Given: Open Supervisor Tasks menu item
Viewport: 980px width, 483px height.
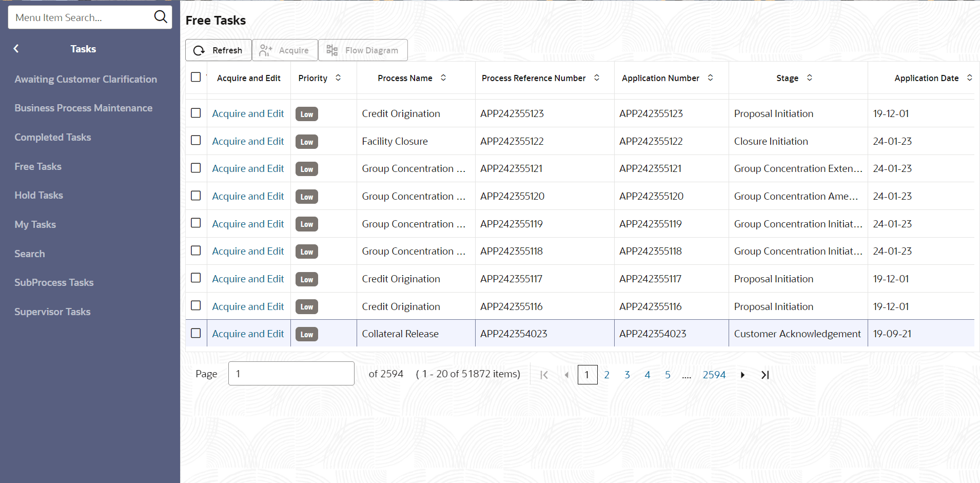Looking at the screenshot, I should coord(52,312).
